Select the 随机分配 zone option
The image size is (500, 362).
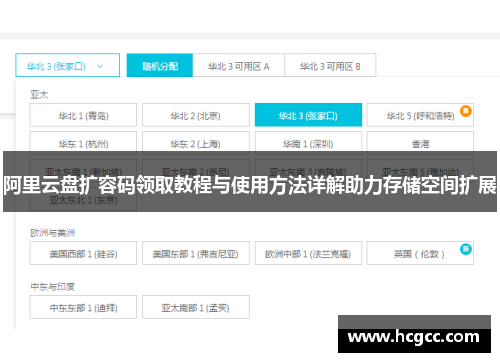160,65
